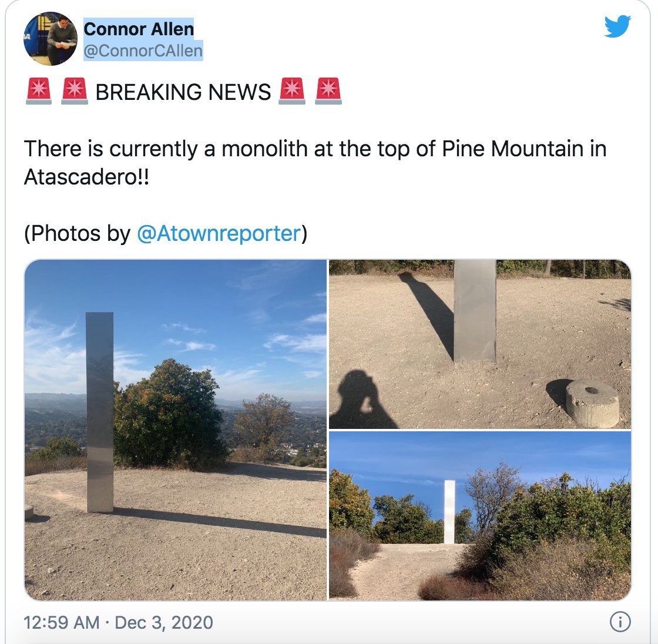Click the second siren emoji before BREAKING NEWS
This screenshot has height=644, width=658.
click(74, 90)
